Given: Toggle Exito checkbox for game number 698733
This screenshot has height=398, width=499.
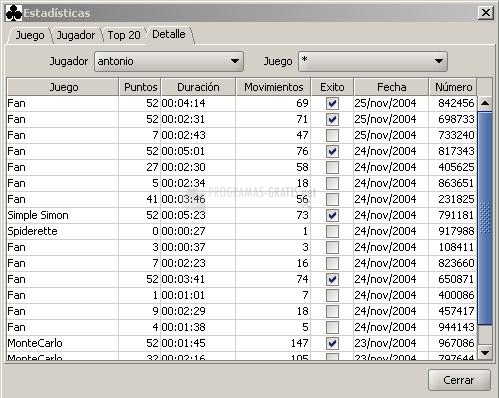Looking at the screenshot, I should pyautogui.click(x=332, y=119).
